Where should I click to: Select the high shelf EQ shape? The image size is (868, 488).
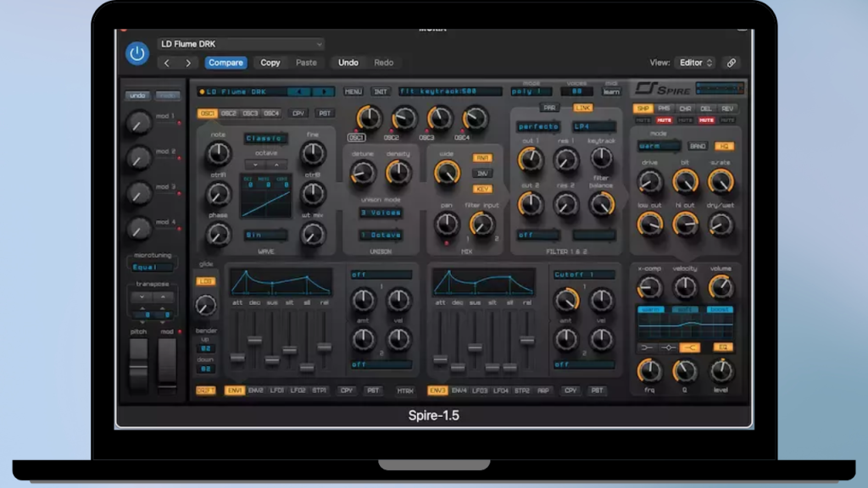(x=690, y=347)
